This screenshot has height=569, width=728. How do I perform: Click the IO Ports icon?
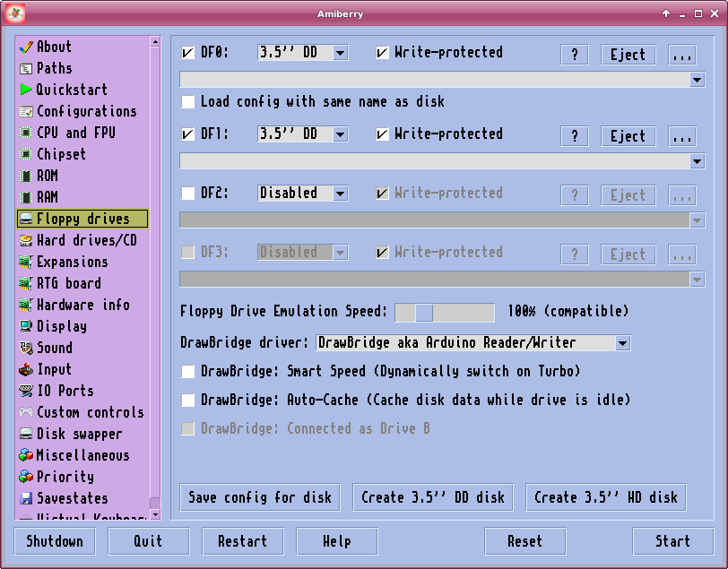26,391
